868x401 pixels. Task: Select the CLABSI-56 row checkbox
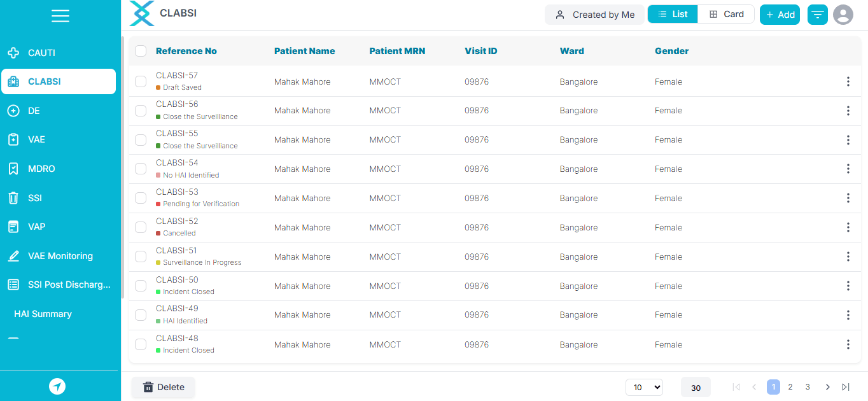tap(141, 111)
